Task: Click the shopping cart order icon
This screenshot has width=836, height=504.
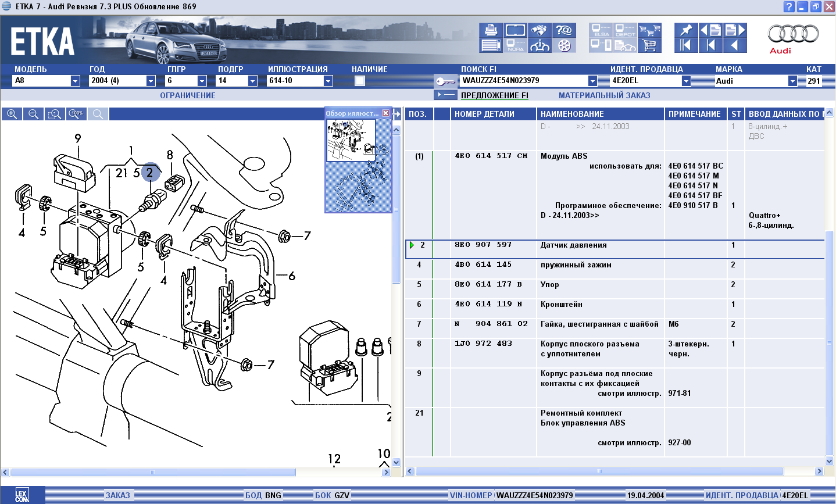Action: (649, 45)
